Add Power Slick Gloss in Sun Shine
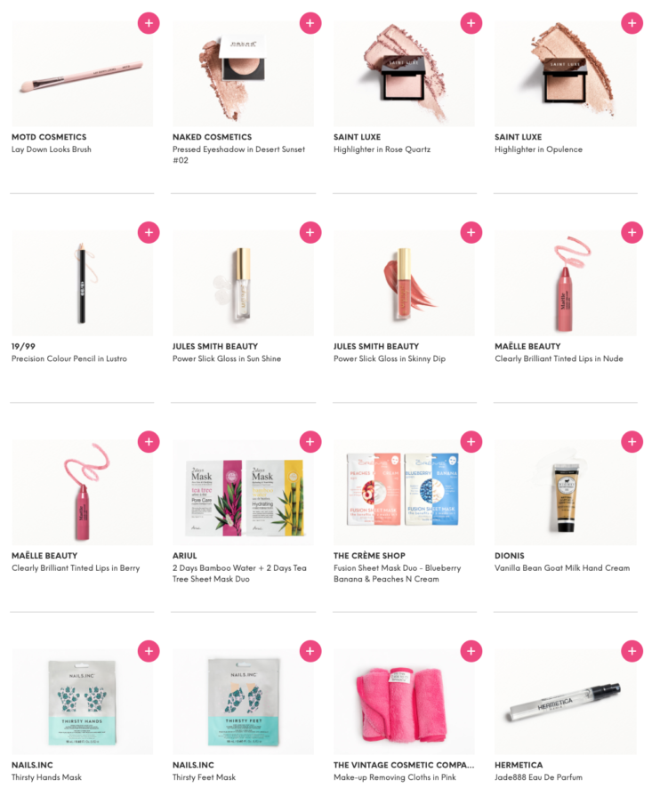Screen dimensions: 652x812 tap(310, 232)
